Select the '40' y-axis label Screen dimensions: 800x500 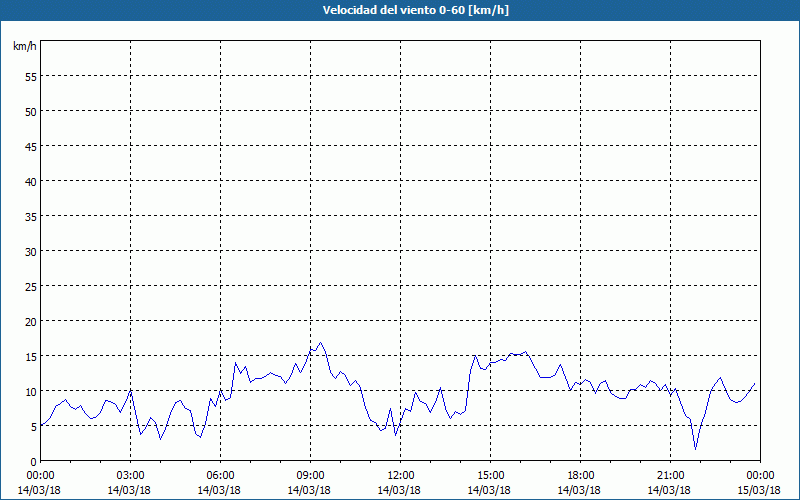point(31,181)
